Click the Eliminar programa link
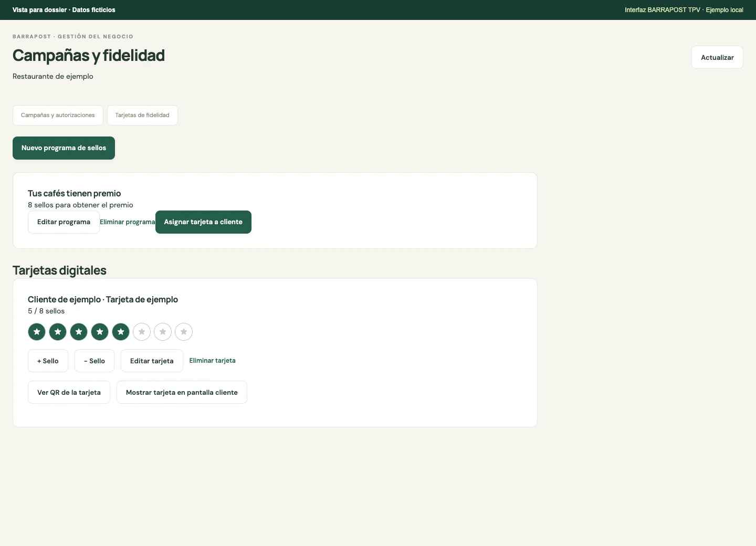The width and height of the screenshot is (756, 546). coord(128,222)
